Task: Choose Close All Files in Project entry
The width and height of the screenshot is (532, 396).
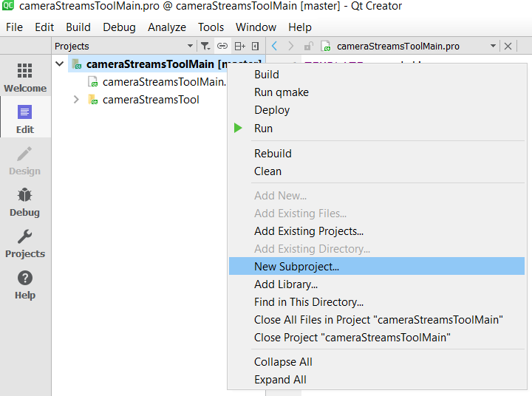Action: click(377, 320)
